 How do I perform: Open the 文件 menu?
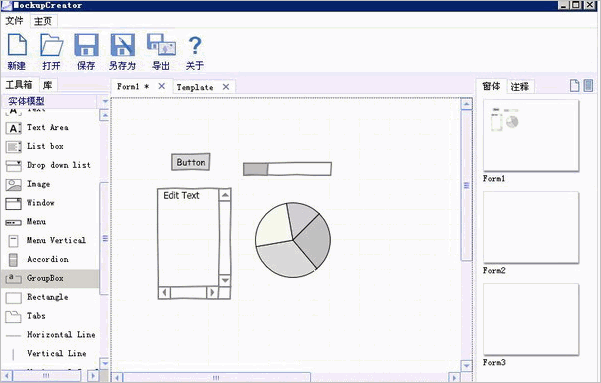(x=15, y=21)
